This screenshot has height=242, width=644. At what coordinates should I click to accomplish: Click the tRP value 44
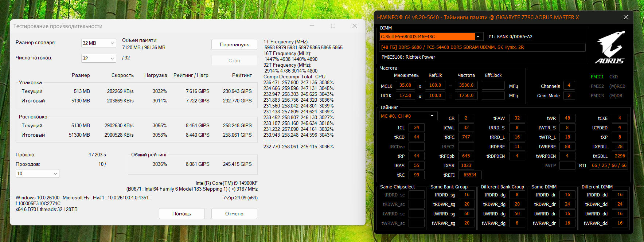417,156
